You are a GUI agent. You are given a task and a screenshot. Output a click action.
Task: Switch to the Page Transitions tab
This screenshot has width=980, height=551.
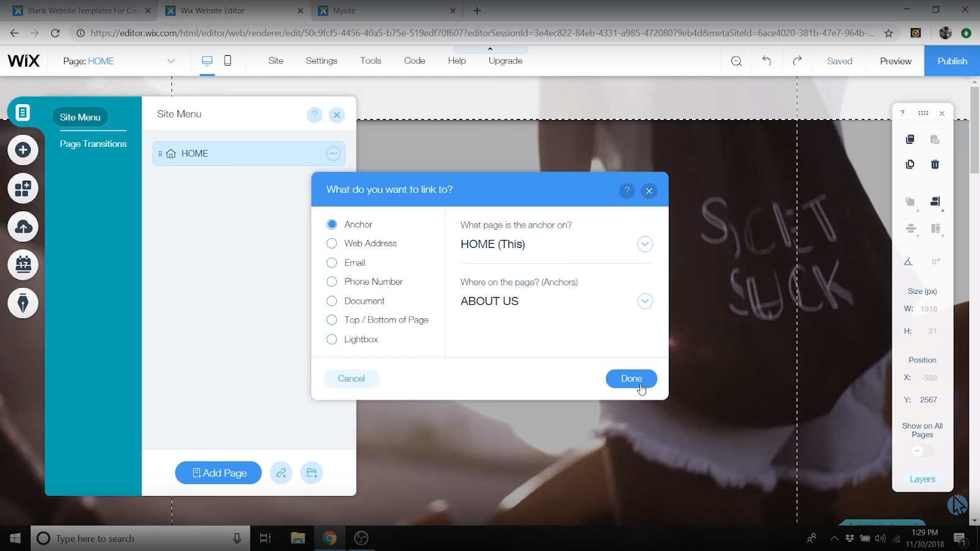pyautogui.click(x=93, y=144)
